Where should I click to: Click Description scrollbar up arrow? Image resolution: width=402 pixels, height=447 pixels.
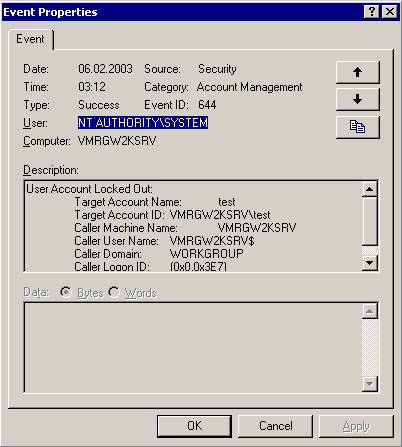click(x=369, y=189)
